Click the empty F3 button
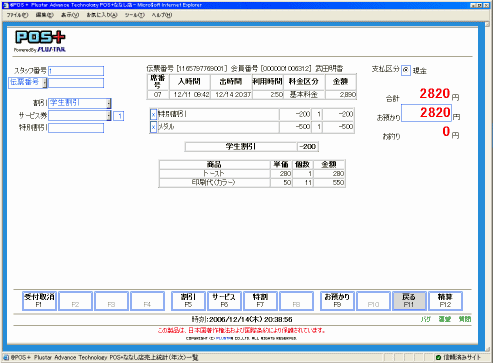 point(111,301)
